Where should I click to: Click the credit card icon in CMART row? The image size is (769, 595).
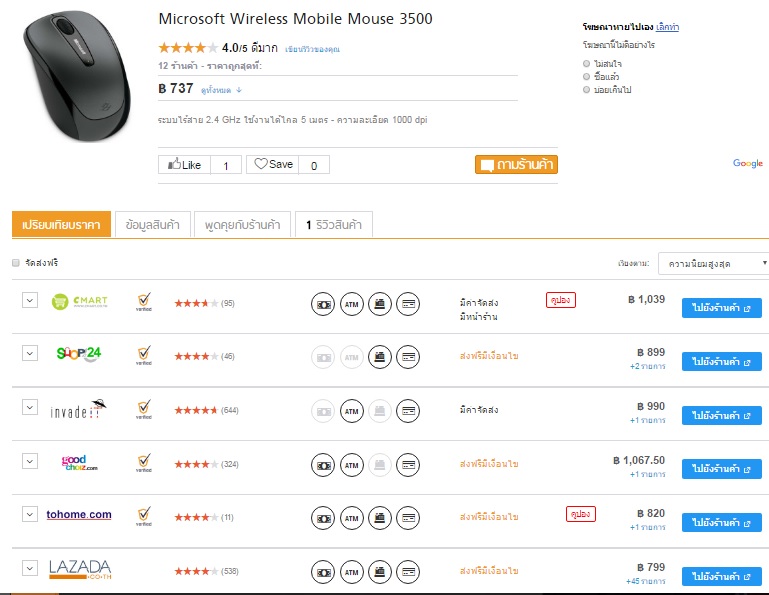click(408, 304)
